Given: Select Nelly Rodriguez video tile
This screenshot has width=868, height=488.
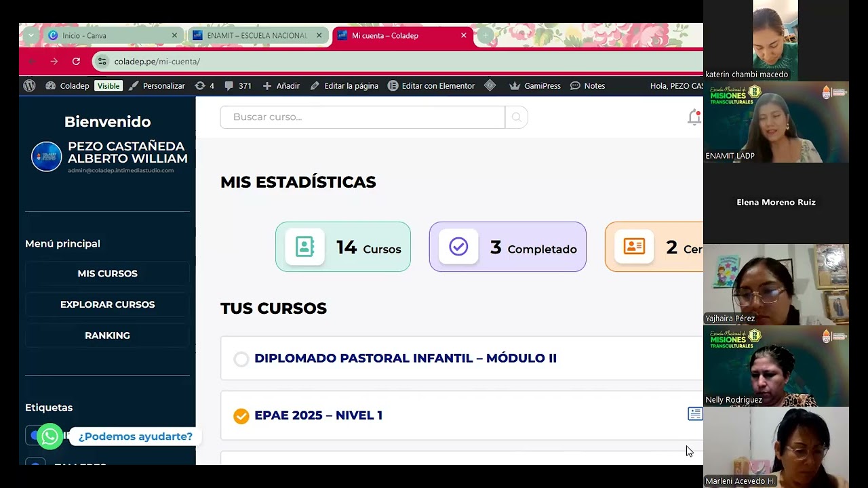Looking at the screenshot, I should [776, 366].
